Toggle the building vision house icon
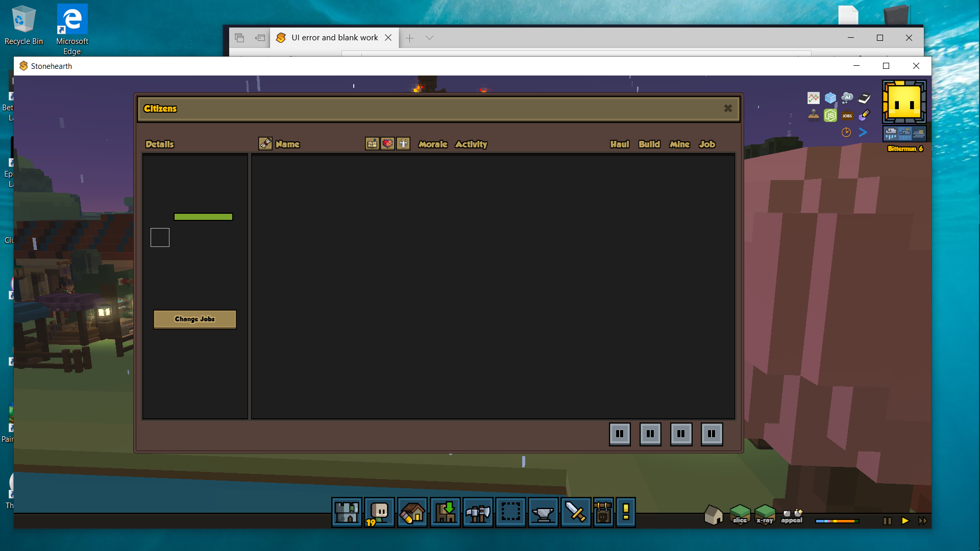Image resolution: width=980 pixels, height=551 pixels. tap(714, 515)
